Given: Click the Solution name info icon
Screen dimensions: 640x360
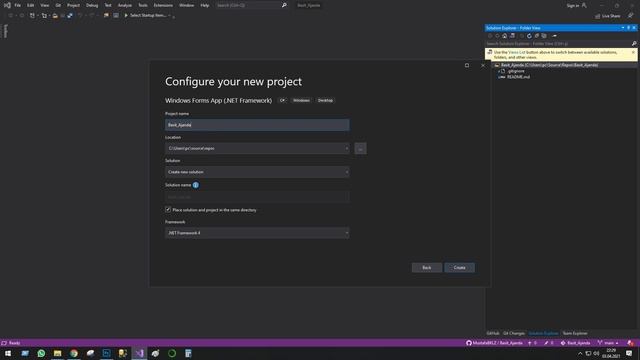Looking at the screenshot, I should pyautogui.click(x=196, y=185).
